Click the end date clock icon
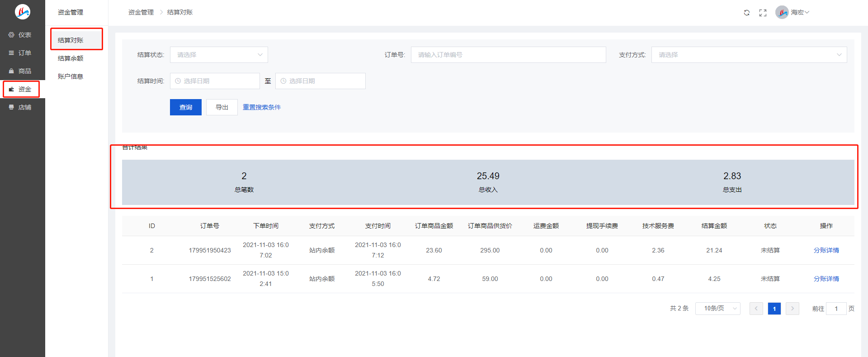 pyautogui.click(x=283, y=81)
